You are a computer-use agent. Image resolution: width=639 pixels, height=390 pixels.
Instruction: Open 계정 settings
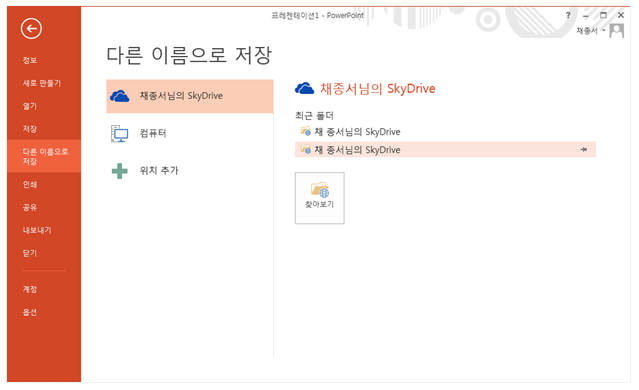[x=30, y=289]
